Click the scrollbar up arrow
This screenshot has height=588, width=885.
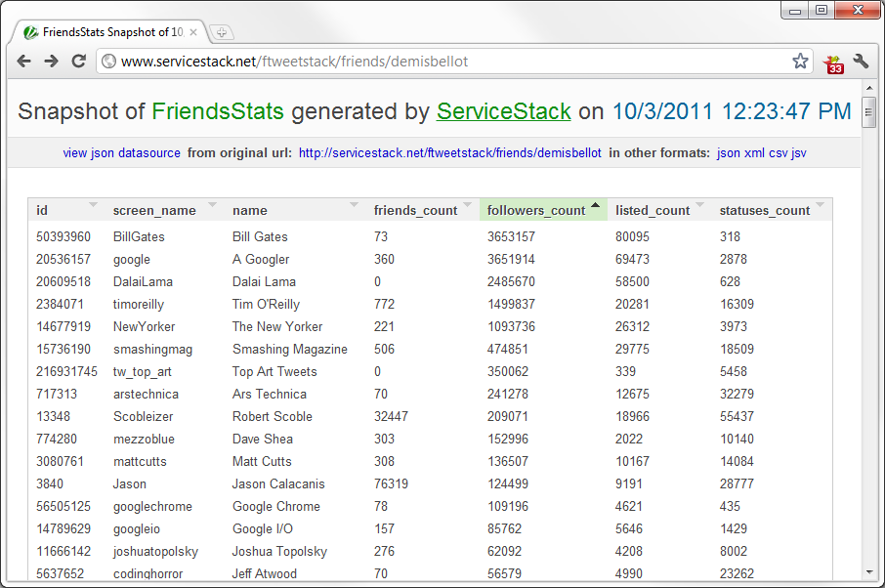pyautogui.click(x=869, y=88)
